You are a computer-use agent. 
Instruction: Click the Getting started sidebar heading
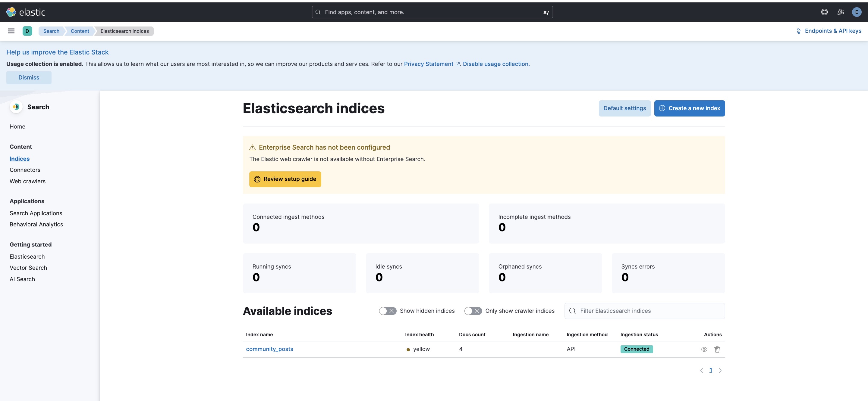[x=31, y=245]
